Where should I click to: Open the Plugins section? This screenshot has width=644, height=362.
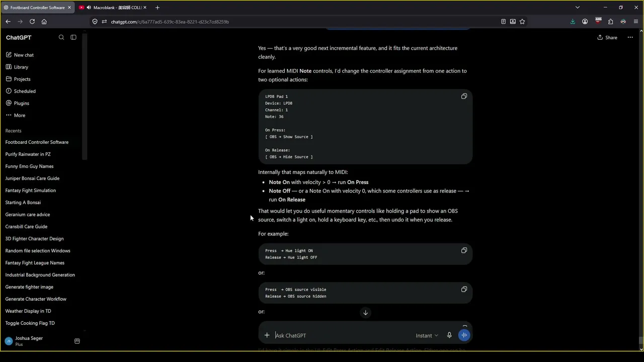click(x=22, y=103)
